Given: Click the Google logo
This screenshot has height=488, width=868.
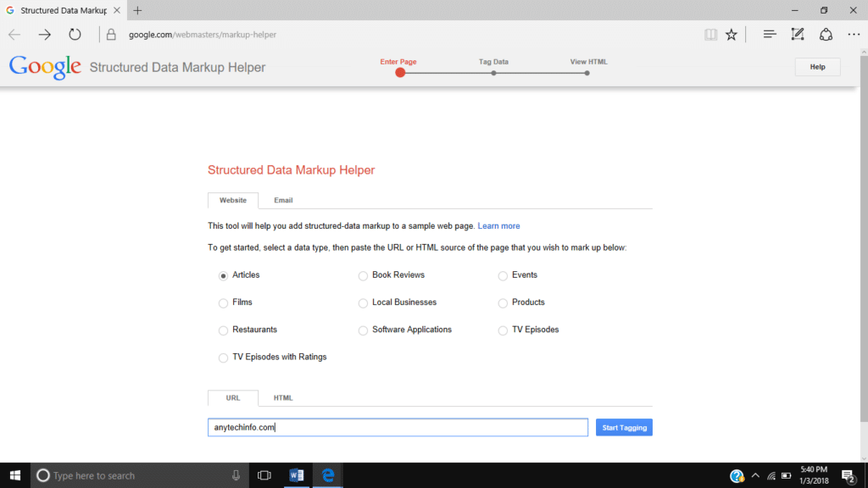Looking at the screenshot, I should [45, 67].
